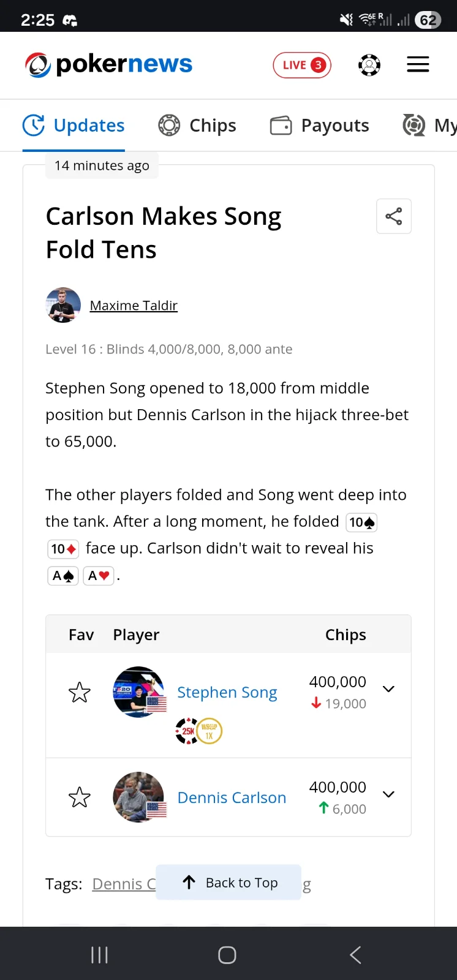Expand Stephen Song's chip details chevron
Image resolution: width=457 pixels, height=980 pixels.
tap(388, 689)
